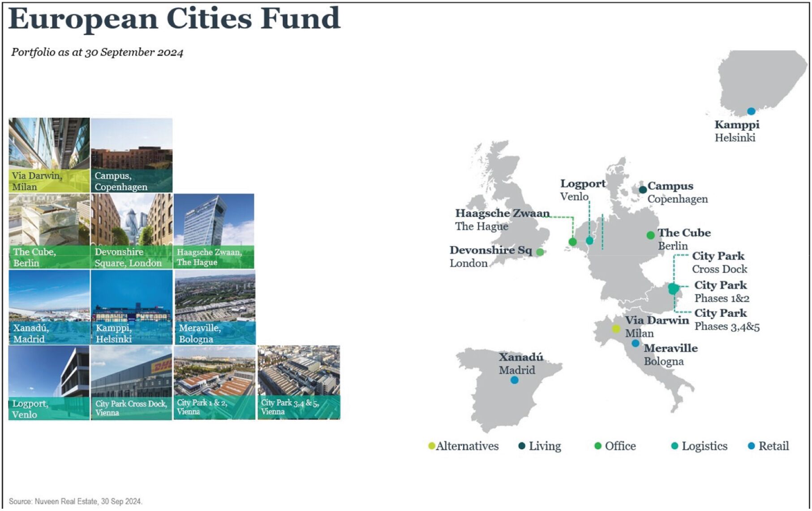This screenshot has width=812, height=511.
Task: Click the Kamppi, Helsinki photo tile
Action: point(132,307)
